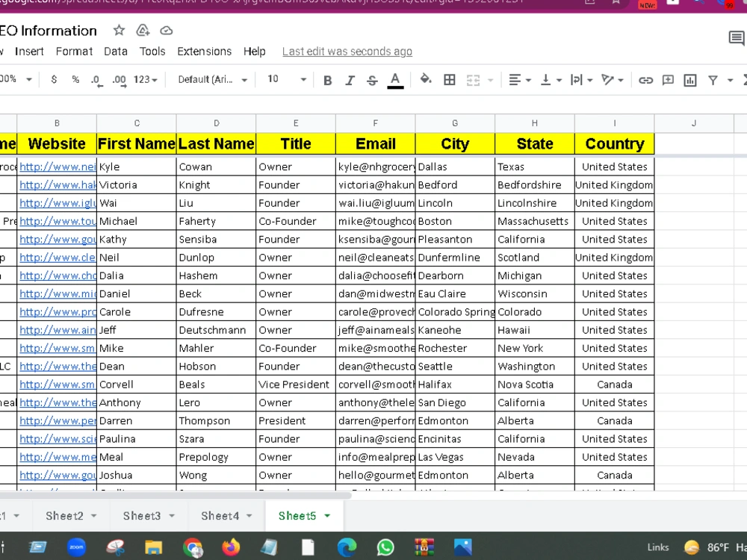747x560 pixels.
Task: Click the move to Drive folder icon
Action: coord(143,31)
